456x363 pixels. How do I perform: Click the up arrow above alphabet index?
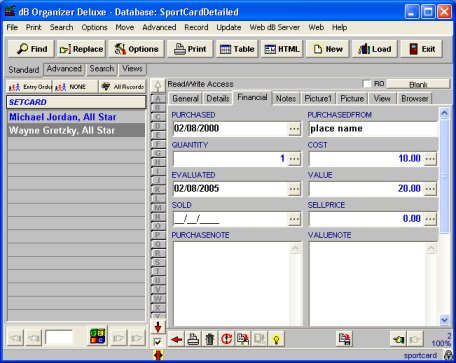(158, 86)
